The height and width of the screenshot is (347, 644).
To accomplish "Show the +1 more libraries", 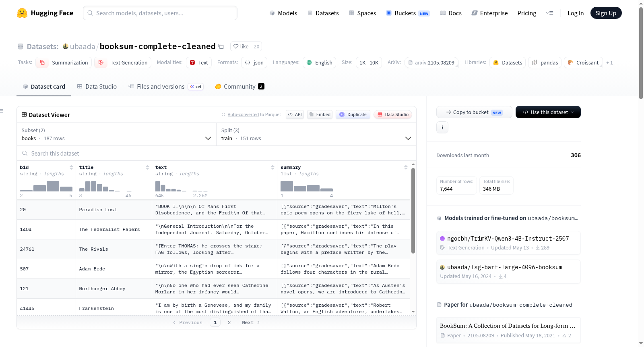I will point(609,63).
